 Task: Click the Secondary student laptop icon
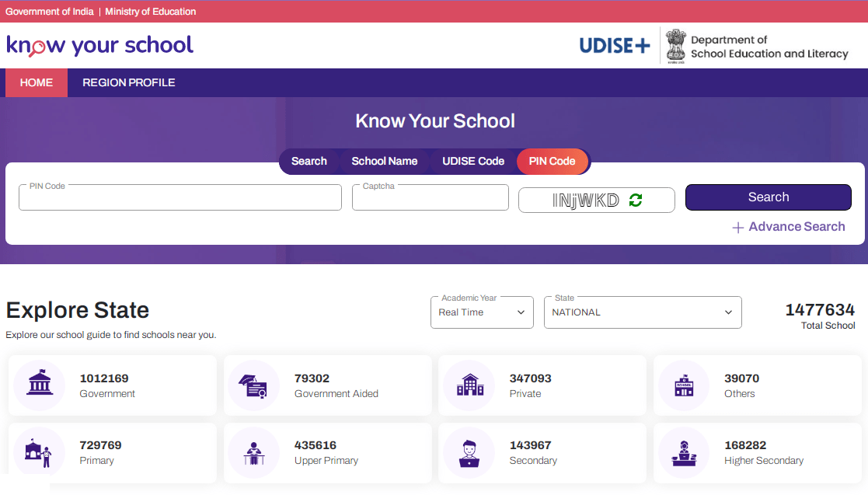[469, 452]
